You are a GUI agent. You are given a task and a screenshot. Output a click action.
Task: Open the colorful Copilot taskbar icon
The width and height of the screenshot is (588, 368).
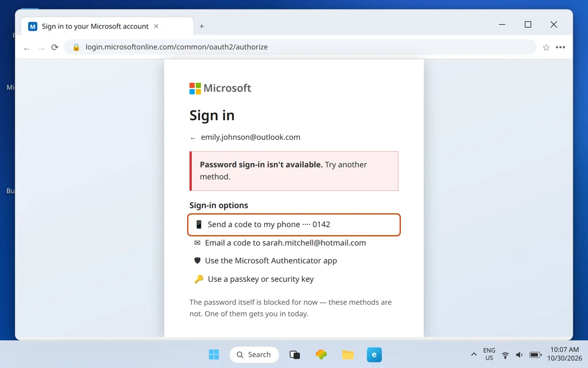point(321,354)
